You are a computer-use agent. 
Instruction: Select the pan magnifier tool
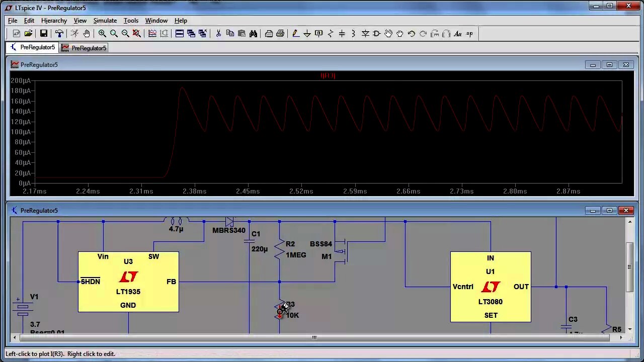point(114,34)
